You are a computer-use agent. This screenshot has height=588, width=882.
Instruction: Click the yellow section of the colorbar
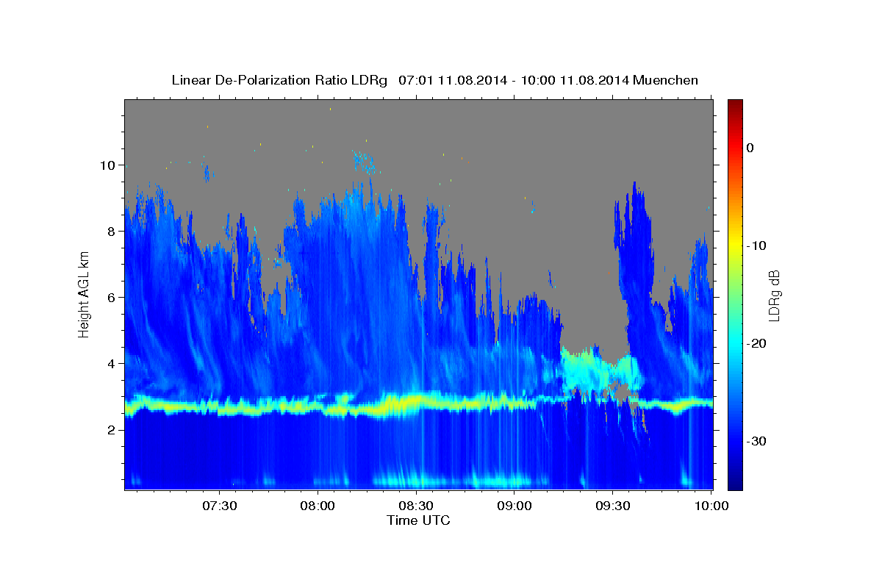click(735, 245)
